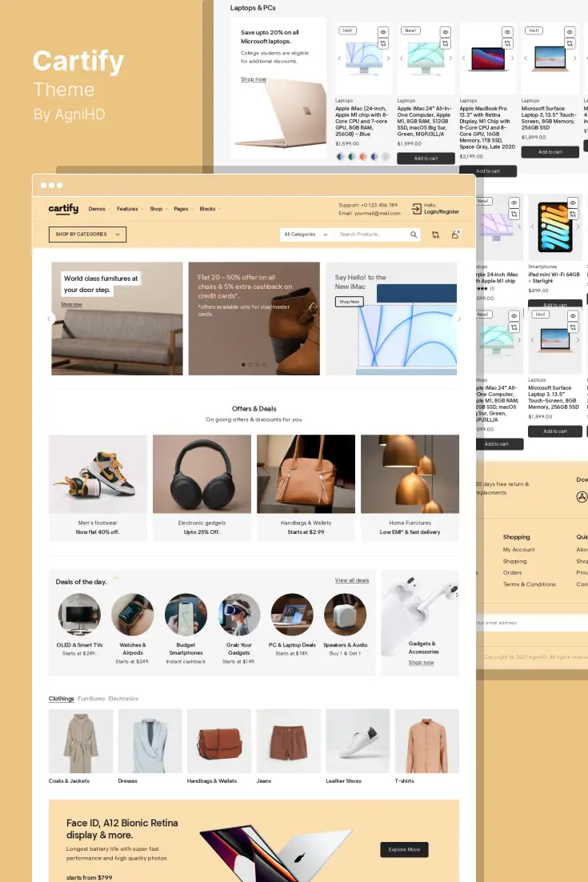Open the Leather Shoes category
Viewport: 588px width, 882px height.
[x=358, y=747]
